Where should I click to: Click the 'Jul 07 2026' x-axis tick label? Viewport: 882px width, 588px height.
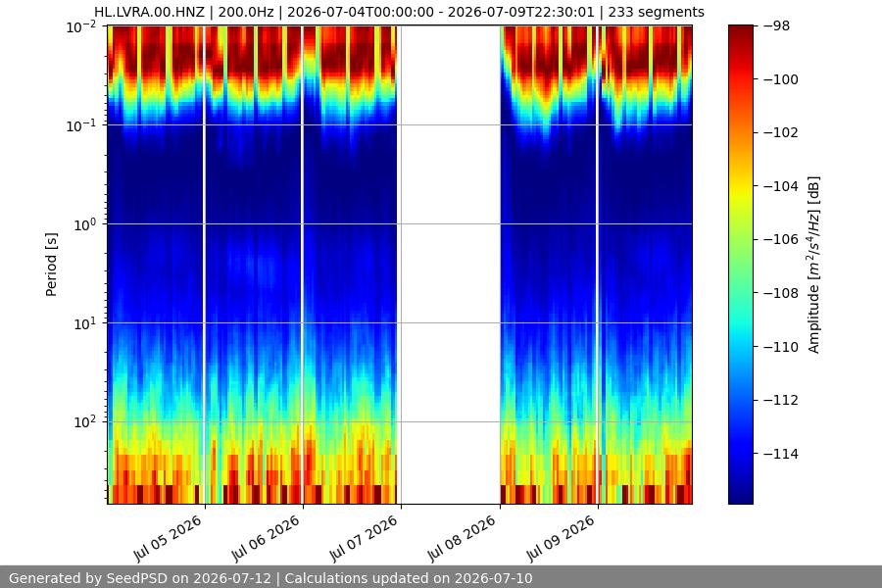point(364,538)
